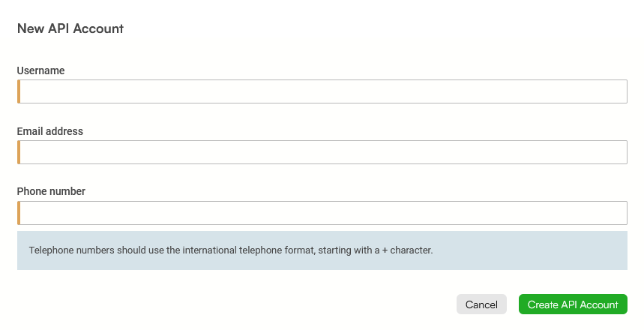The width and height of the screenshot is (644, 330).
Task: Select the Phone number input field
Action: (x=322, y=213)
